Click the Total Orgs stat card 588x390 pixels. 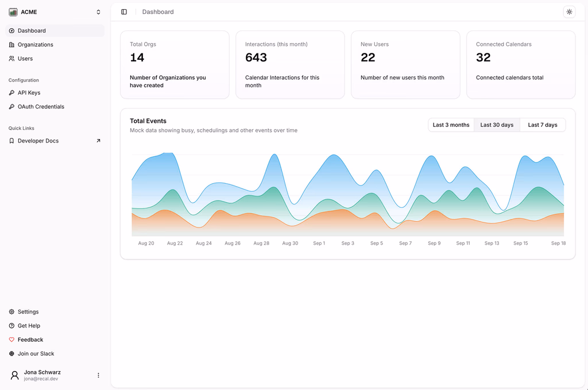coord(175,65)
